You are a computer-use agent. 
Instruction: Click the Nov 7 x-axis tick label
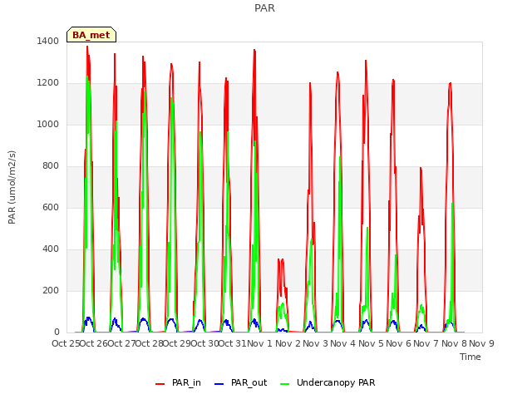pyautogui.click(x=426, y=343)
